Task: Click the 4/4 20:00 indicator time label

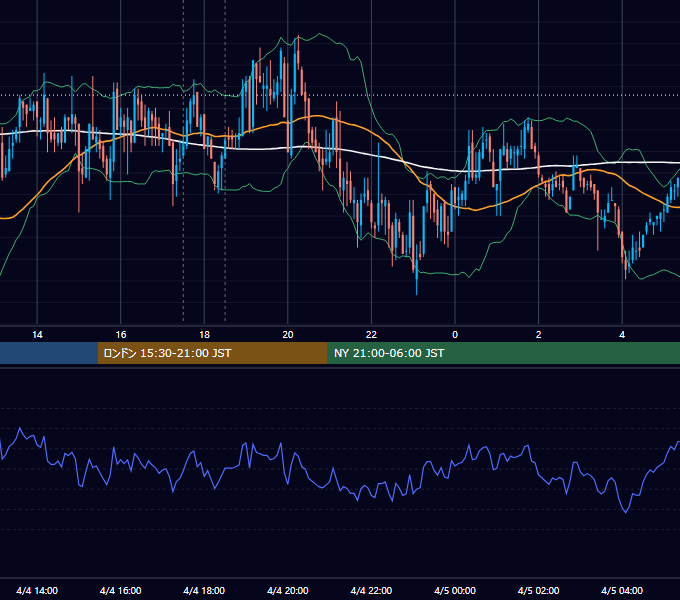Action: pos(288,590)
